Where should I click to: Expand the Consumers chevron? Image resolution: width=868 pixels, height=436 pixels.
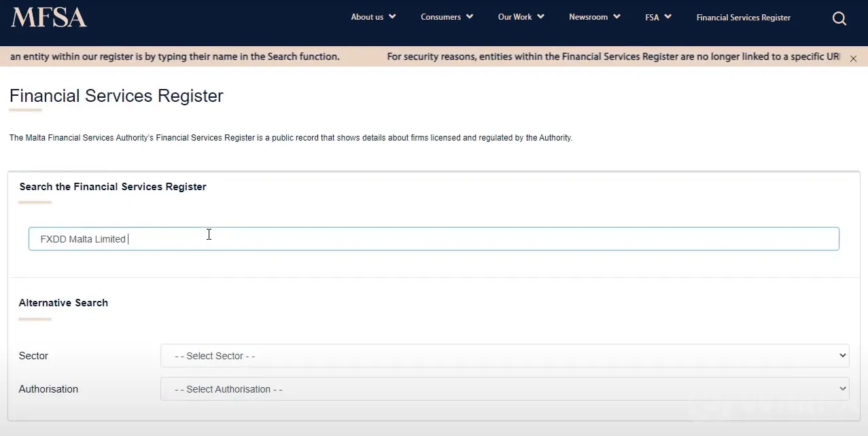pyautogui.click(x=470, y=17)
